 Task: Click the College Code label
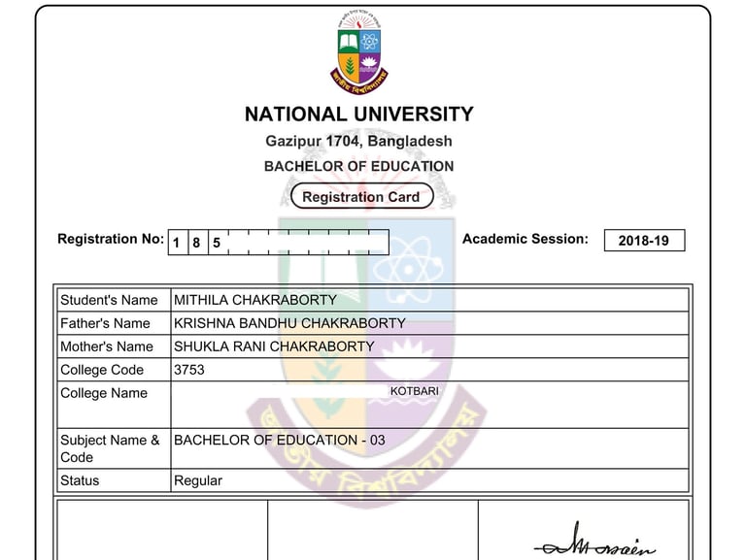[102, 370]
